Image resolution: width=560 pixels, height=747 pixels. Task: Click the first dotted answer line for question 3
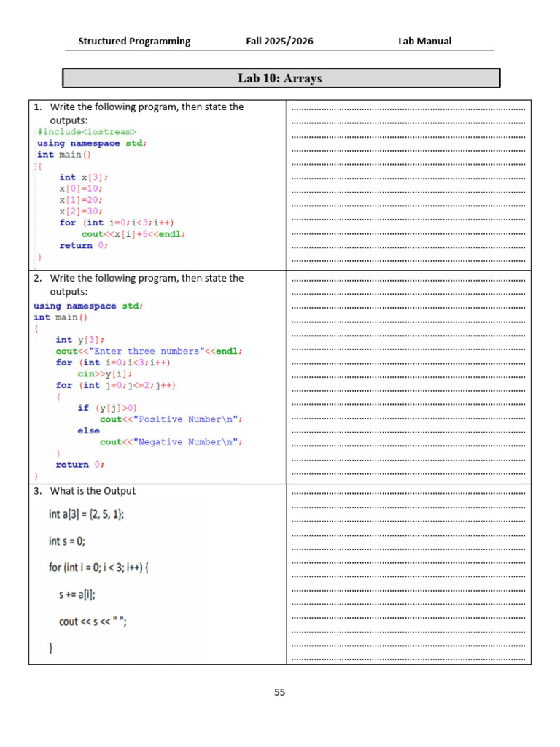(408, 494)
